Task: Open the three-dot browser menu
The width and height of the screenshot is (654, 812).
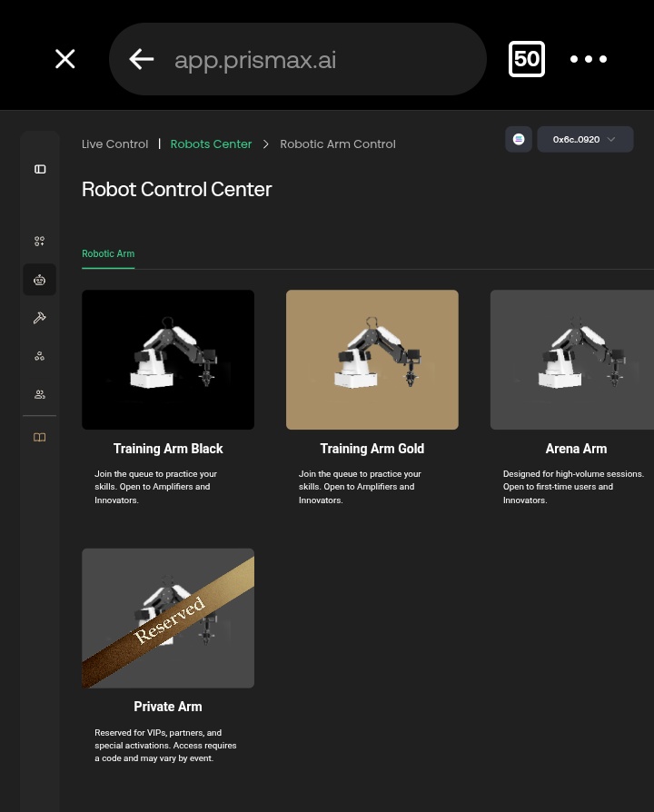Action: tap(589, 59)
